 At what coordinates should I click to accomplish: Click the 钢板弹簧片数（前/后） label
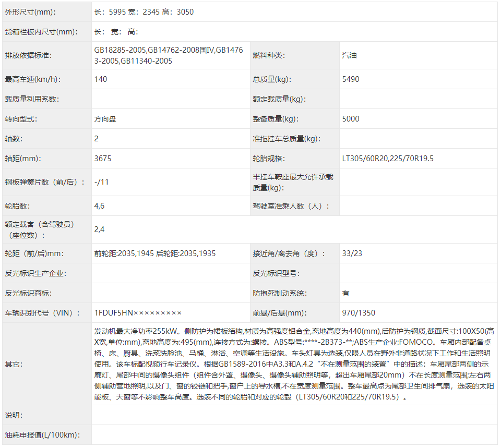[45, 183]
